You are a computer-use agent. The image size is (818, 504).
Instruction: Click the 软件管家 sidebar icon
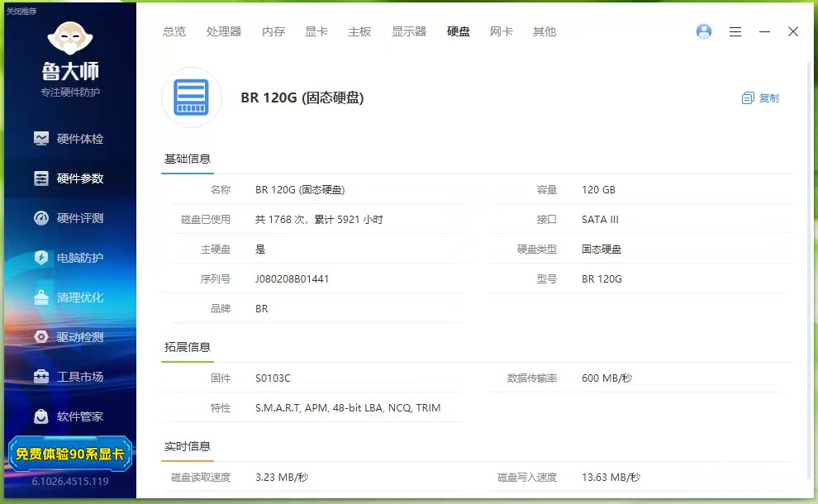(41, 416)
